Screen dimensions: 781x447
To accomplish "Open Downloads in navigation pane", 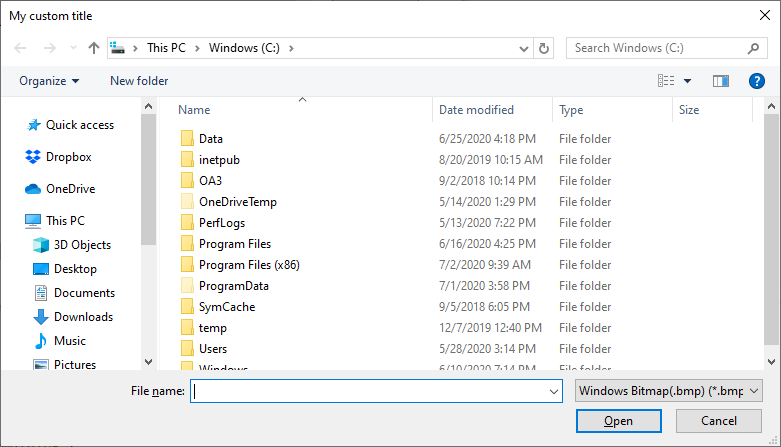I will (x=73, y=316).
